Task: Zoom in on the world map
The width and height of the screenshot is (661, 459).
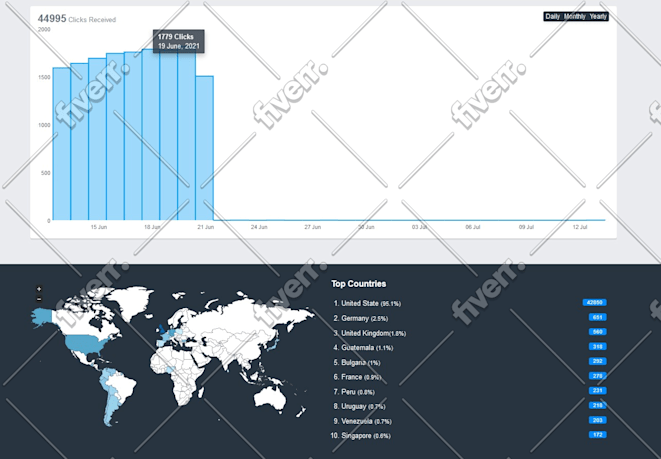Action: pos(39,289)
